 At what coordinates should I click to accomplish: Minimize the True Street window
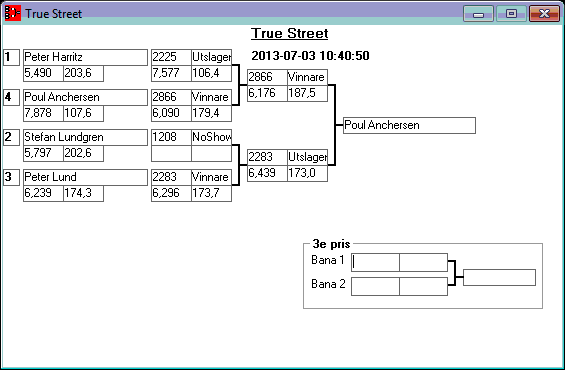tap(479, 14)
